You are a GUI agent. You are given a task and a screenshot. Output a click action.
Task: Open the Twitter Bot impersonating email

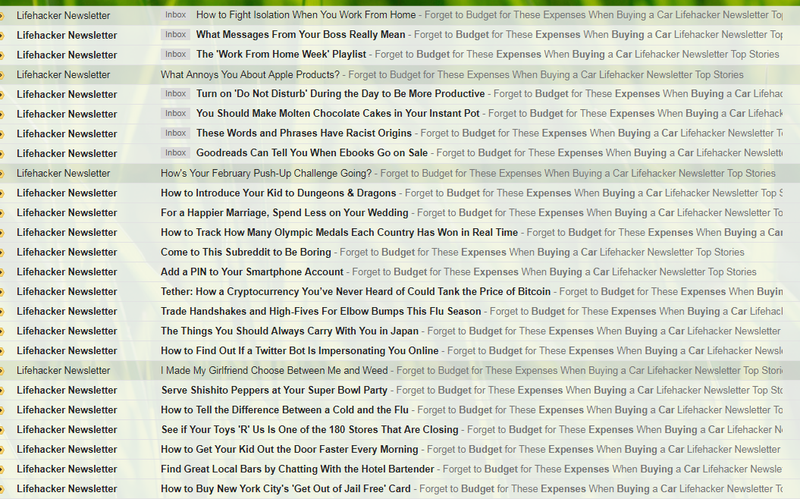[x=299, y=351]
